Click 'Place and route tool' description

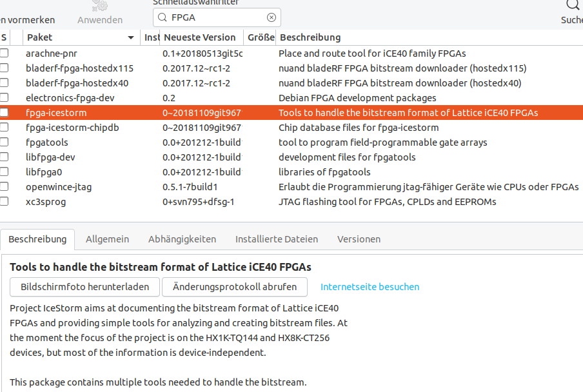coord(372,54)
